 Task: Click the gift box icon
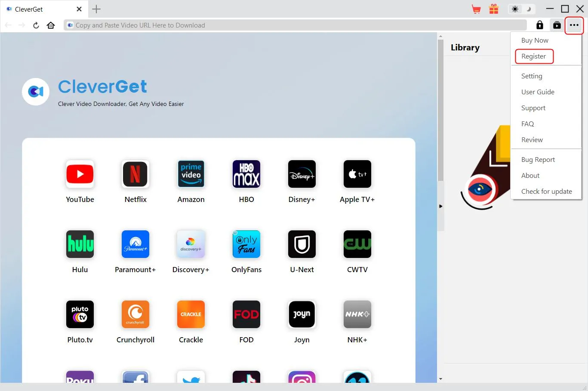[x=493, y=9]
